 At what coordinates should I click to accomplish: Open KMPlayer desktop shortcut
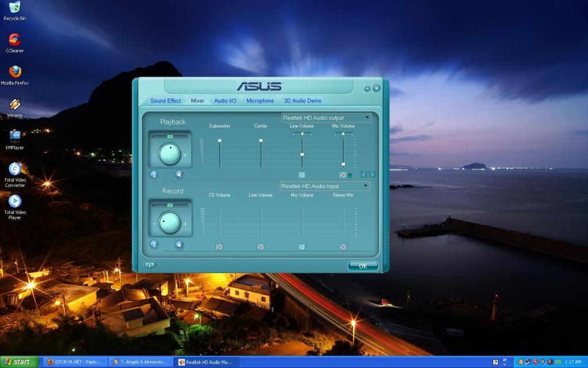[x=14, y=140]
